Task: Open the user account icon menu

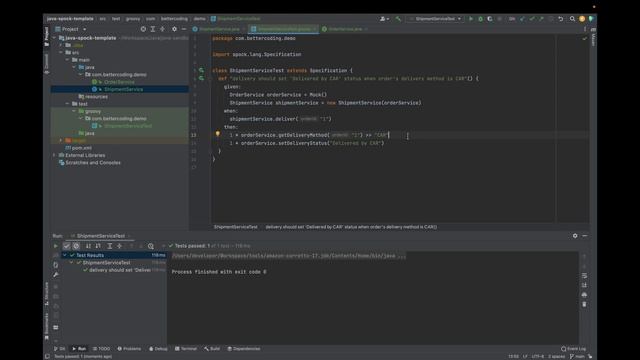Action: (x=384, y=19)
